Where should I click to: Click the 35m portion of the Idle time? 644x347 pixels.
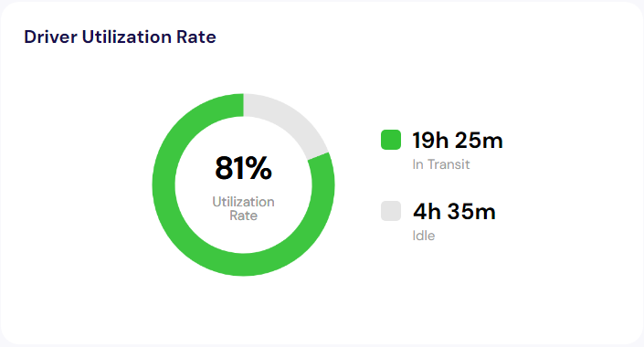(471, 212)
